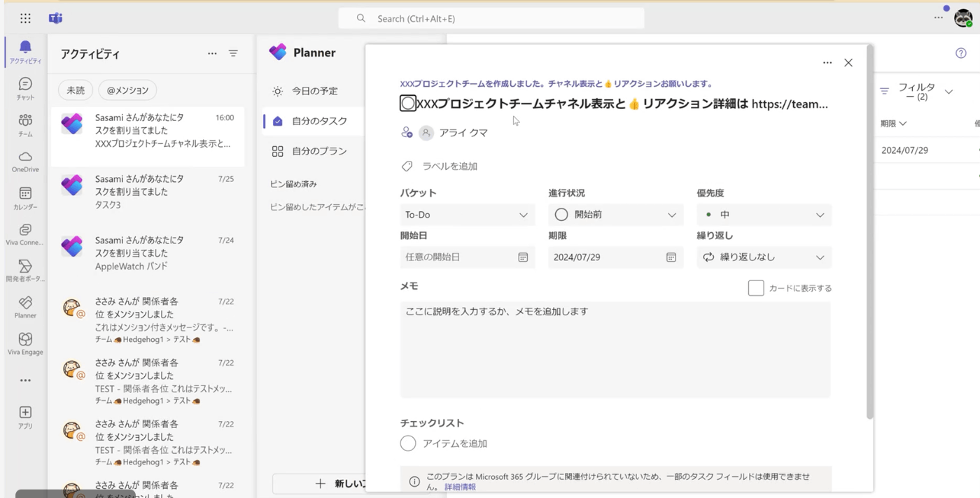Filter activity by @メンション
Image resolution: width=980 pixels, height=498 pixels.
click(x=127, y=90)
